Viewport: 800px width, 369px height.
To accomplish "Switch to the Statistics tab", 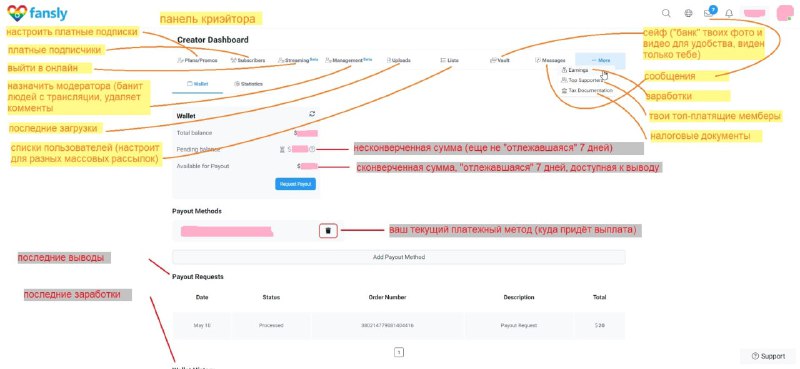I will [x=248, y=84].
